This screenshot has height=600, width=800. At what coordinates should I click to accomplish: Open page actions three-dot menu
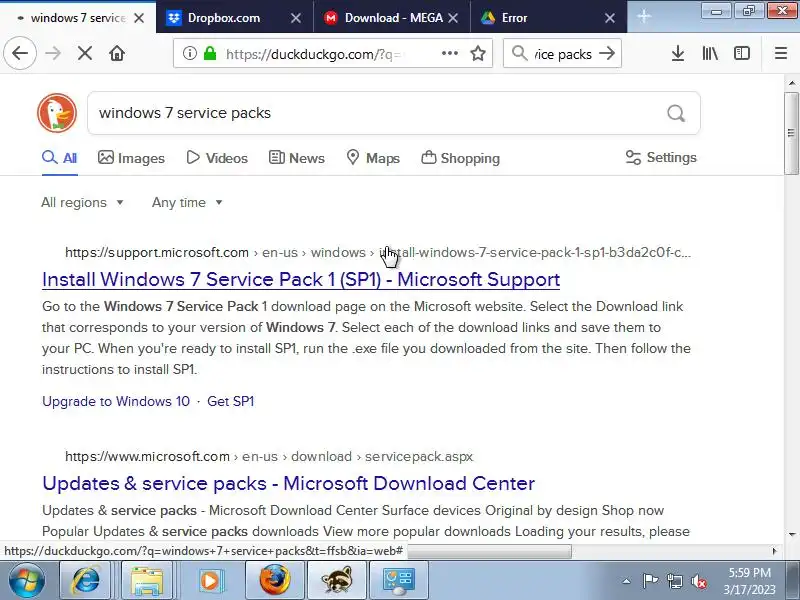pos(449,53)
